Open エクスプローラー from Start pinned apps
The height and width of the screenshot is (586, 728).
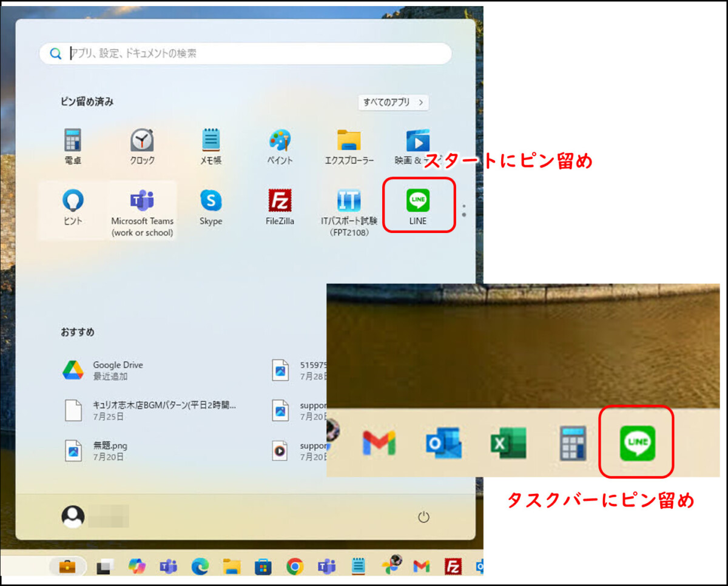point(349,147)
